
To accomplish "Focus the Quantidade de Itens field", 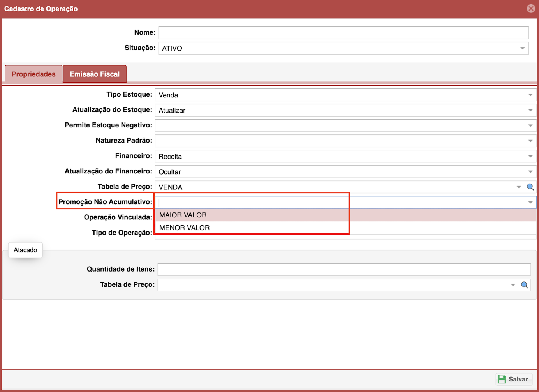I will click(343, 270).
